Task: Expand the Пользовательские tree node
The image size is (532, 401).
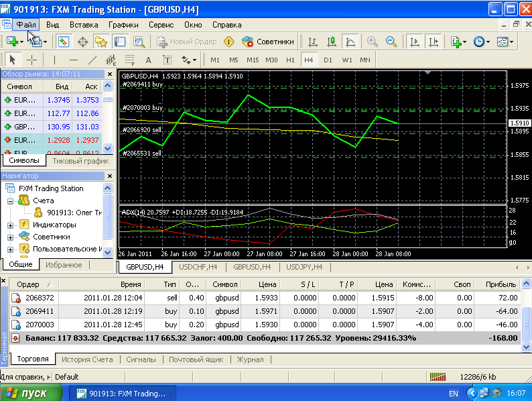Action: [x=11, y=249]
